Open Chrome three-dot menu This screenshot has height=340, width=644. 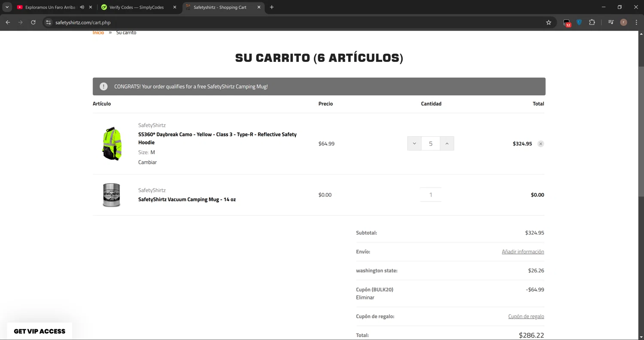click(x=636, y=22)
